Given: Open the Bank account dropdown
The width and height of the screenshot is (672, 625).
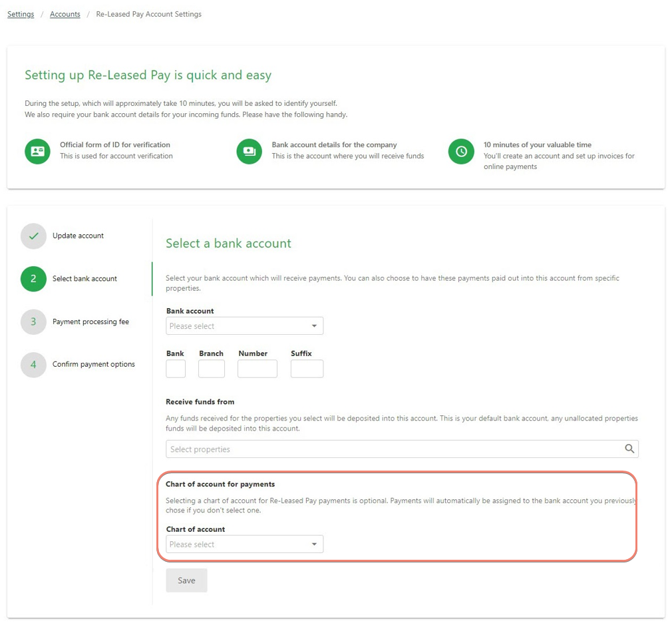Looking at the screenshot, I should (x=244, y=325).
